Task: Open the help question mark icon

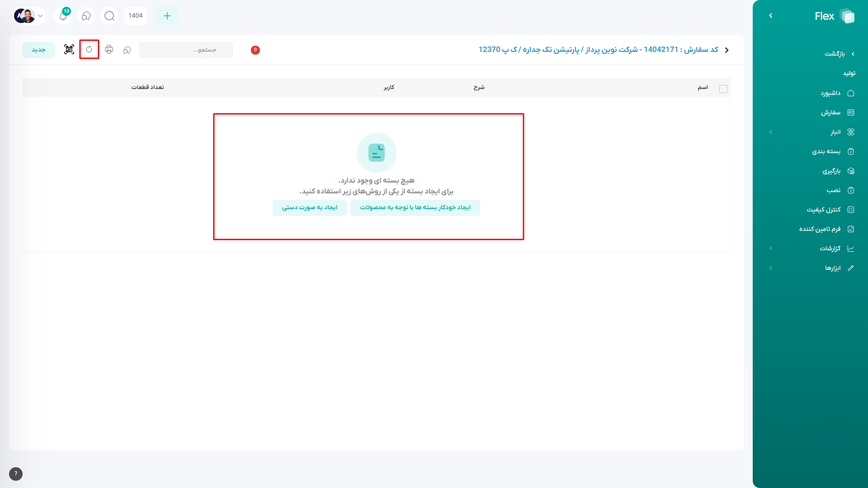Action: pyautogui.click(x=16, y=474)
